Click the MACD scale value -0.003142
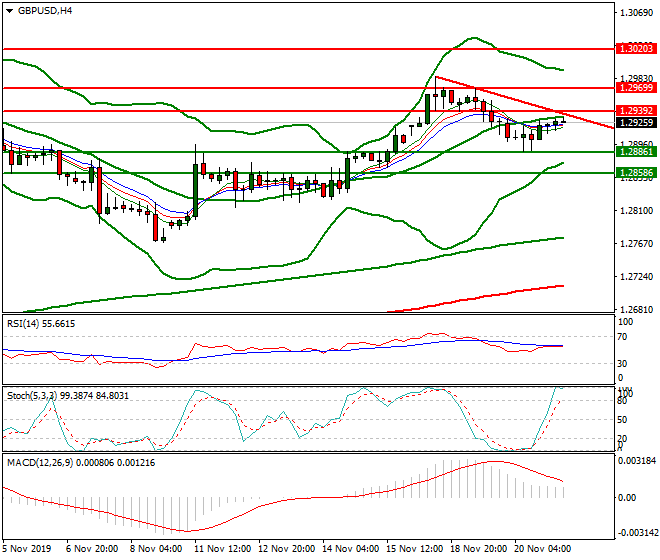Image resolution: width=660 pixels, height=560 pixels. pyautogui.click(x=637, y=533)
